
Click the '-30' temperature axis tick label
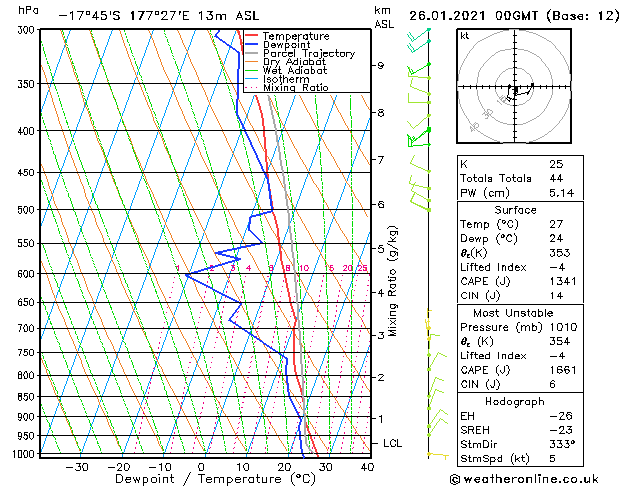77,467
